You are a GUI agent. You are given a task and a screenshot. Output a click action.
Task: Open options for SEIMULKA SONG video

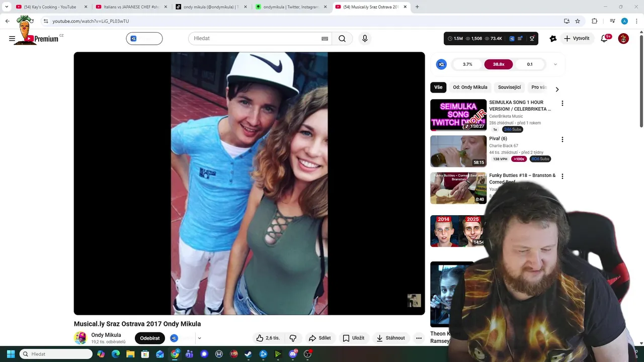tap(562, 103)
